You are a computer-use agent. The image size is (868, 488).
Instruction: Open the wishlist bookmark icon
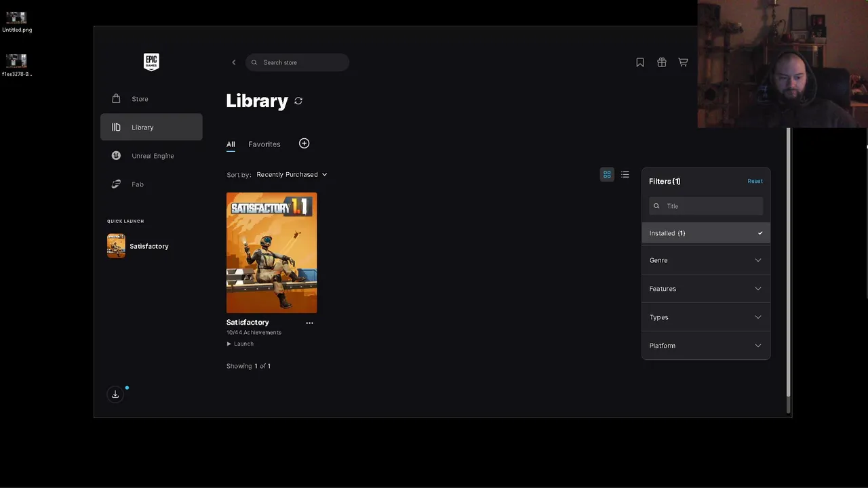point(640,62)
